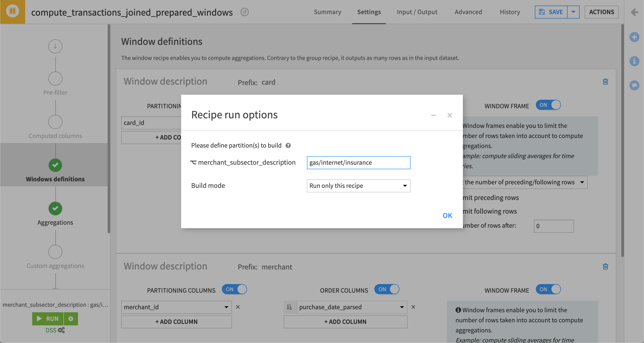644x343 pixels.
Task: Open the Build mode dropdown
Action: pyautogui.click(x=358, y=186)
